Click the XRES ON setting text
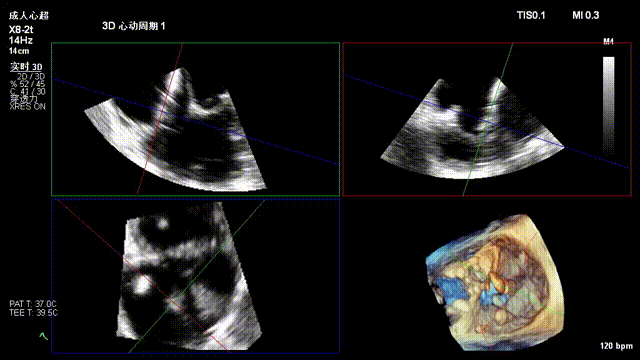This screenshot has width=640, height=360. click(x=28, y=107)
